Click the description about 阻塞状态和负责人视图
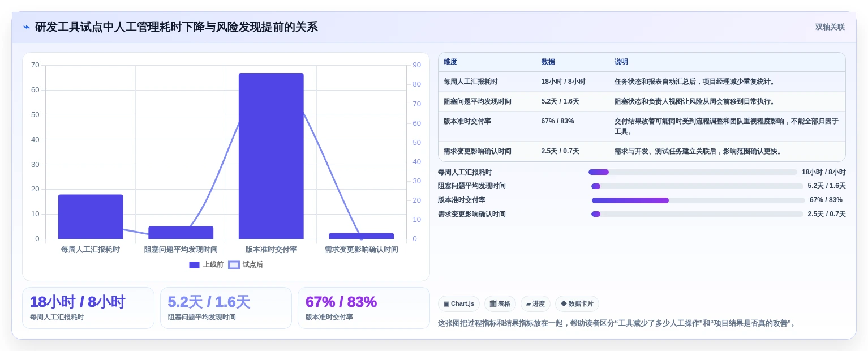Viewport: 868px width, 351px height. coord(695,101)
